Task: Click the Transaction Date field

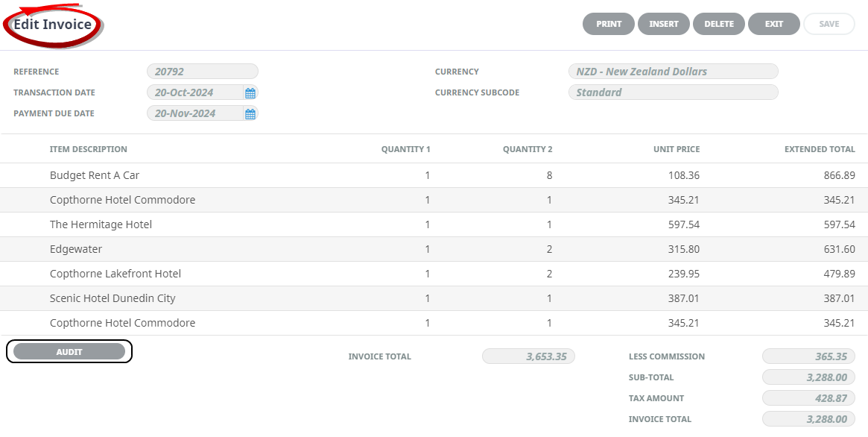Action: click(195, 92)
